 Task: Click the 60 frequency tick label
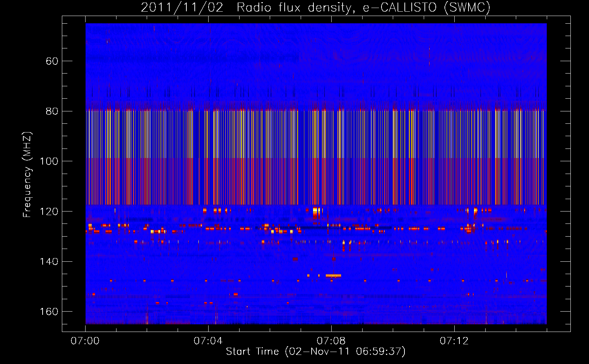coord(52,61)
